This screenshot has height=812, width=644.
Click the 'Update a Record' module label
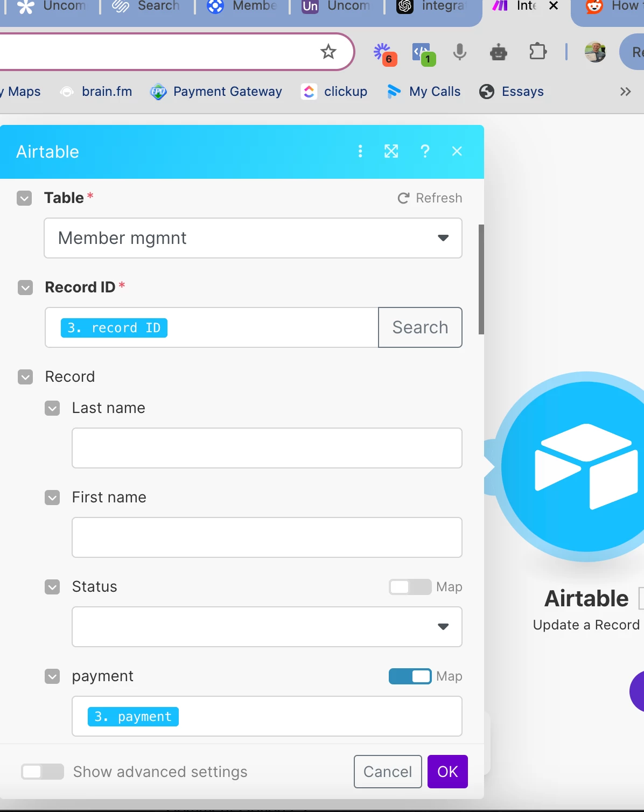pyautogui.click(x=586, y=625)
